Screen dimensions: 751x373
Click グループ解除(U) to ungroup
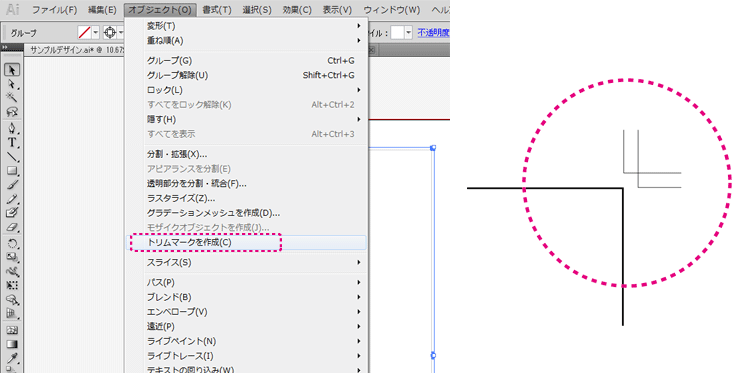(x=177, y=75)
